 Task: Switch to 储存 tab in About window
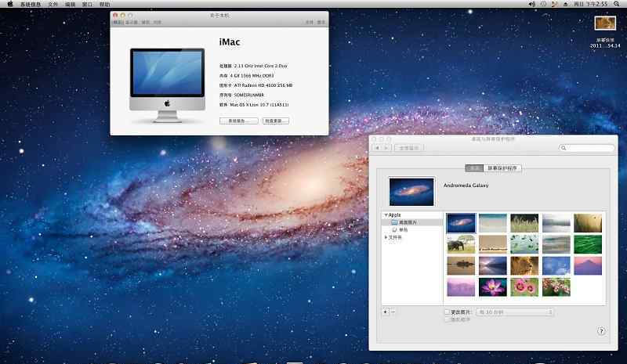click(145, 23)
